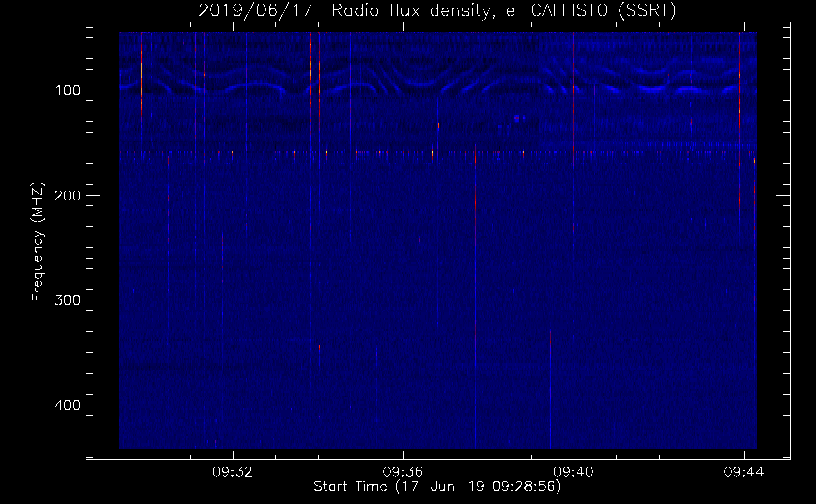Click the 09:40 time tick label
The image size is (816, 504).
coord(573,472)
